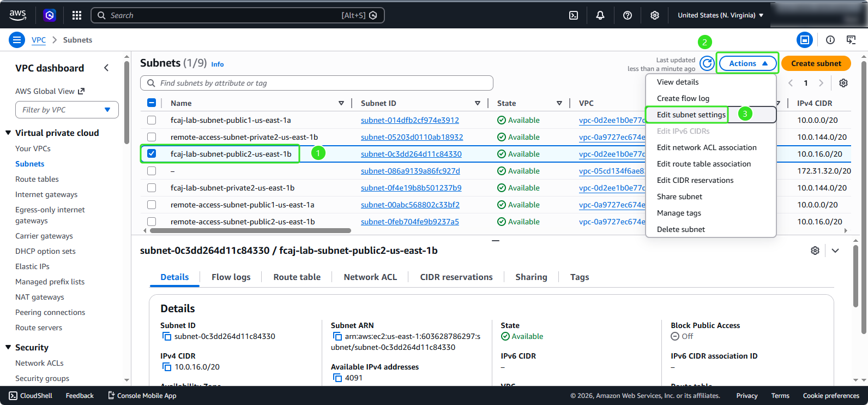Open console settings gear in top bar

coord(655,15)
